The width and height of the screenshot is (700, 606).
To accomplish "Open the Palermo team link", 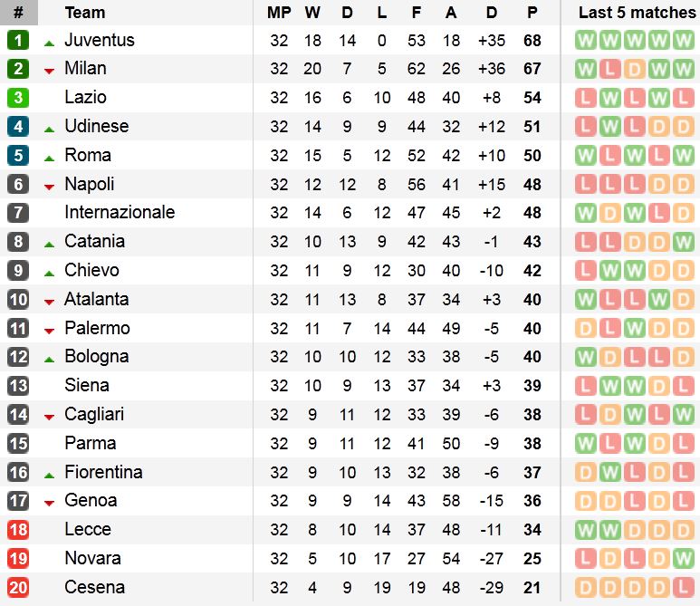I will tap(97, 328).
